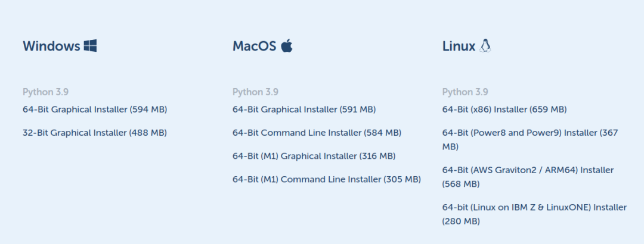
Task: Click the Windows heading text
Action: [51, 46]
